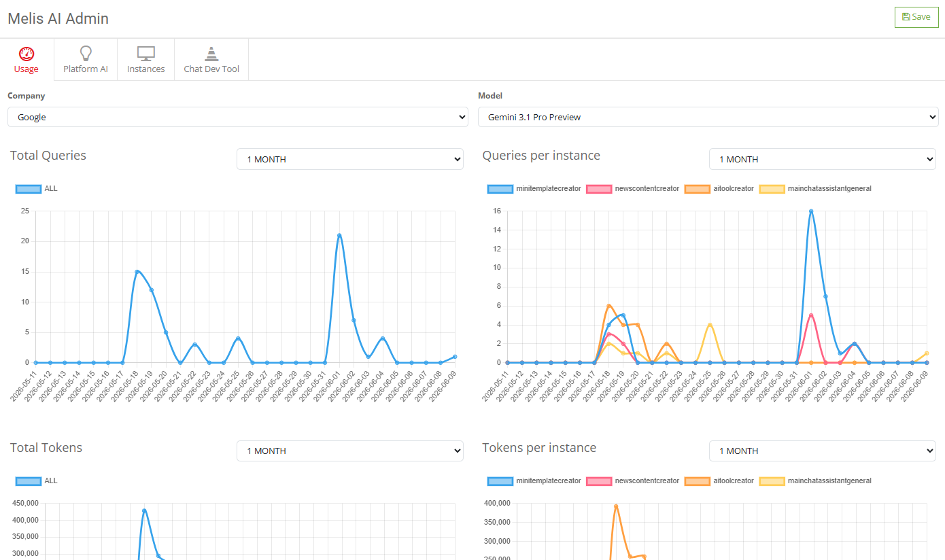Viewport: 945px width, 560px height.
Task: Open the Chat Dev Tool tab
Action: [x=211, y=60]
